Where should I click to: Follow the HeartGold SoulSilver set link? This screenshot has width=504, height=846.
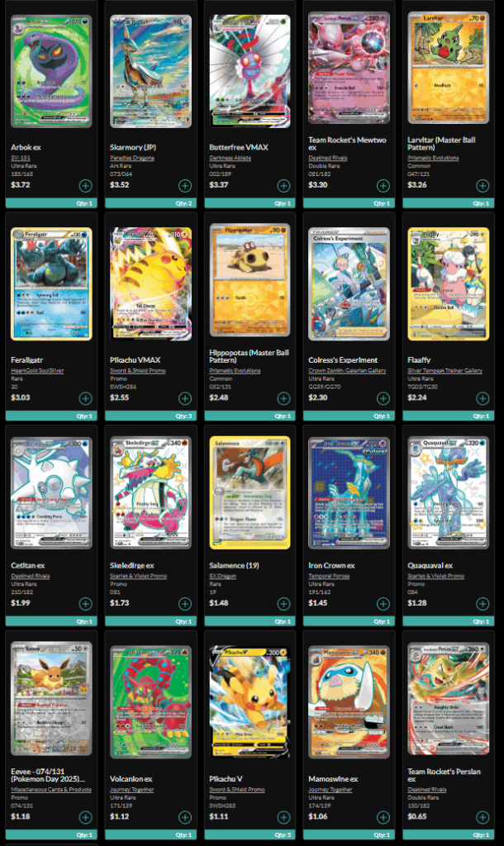pyautogui.click(x=37, y=371)
